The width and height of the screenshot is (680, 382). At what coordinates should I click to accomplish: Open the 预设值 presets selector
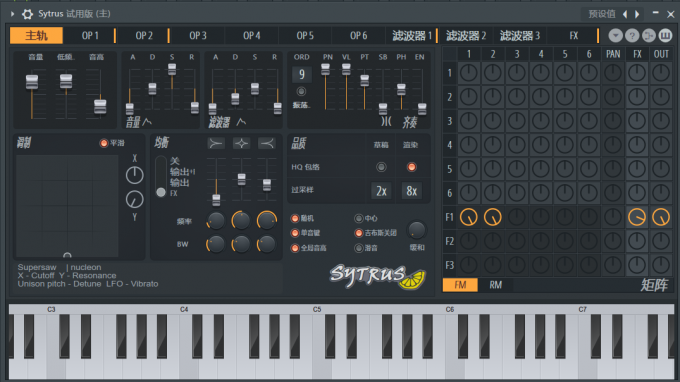602,14
